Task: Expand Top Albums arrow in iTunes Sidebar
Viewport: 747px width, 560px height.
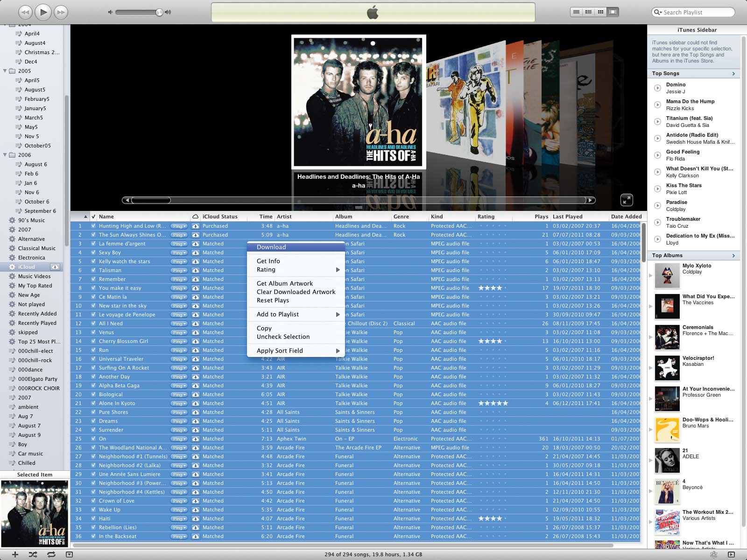Action: tap(733, 256)
